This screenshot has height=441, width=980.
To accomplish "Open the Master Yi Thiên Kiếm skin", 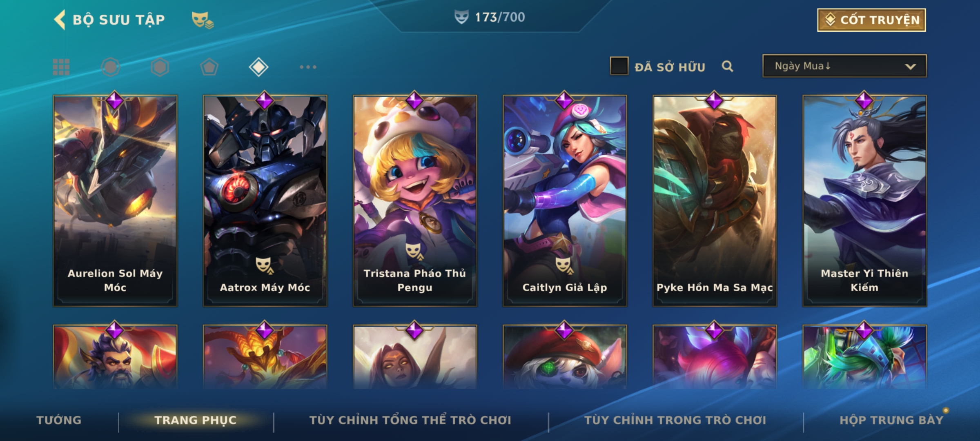I will [x=864, y=200].
